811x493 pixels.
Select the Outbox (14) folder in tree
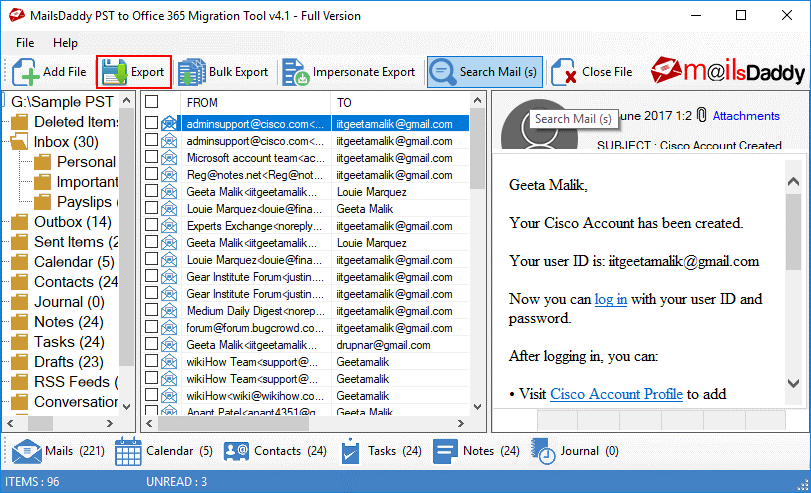point(72,222)
